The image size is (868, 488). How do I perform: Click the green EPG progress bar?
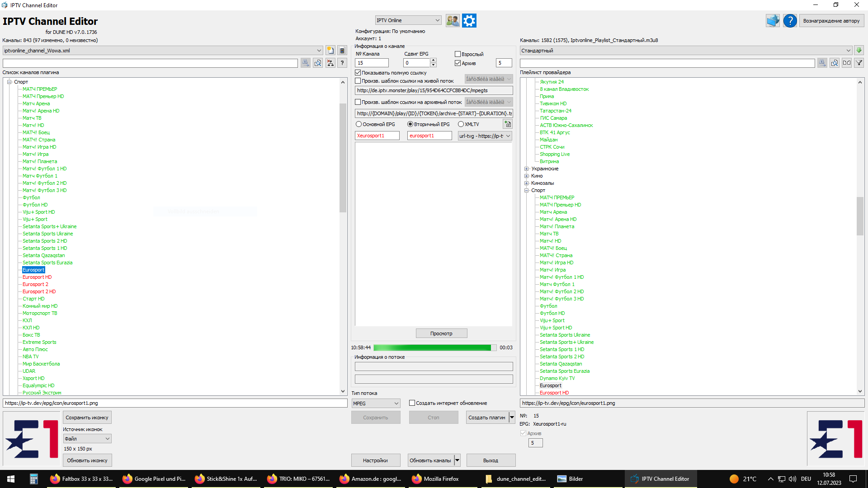(435, 347)
